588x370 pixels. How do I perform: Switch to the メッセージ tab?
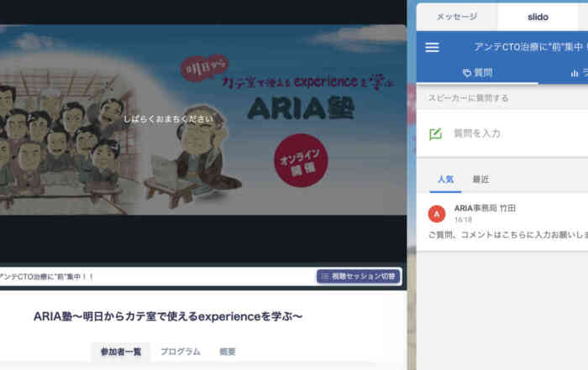(x=457, y=17)
